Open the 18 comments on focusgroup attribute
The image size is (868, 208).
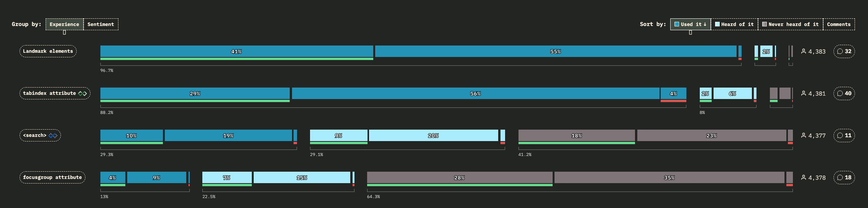coord(844,177)
